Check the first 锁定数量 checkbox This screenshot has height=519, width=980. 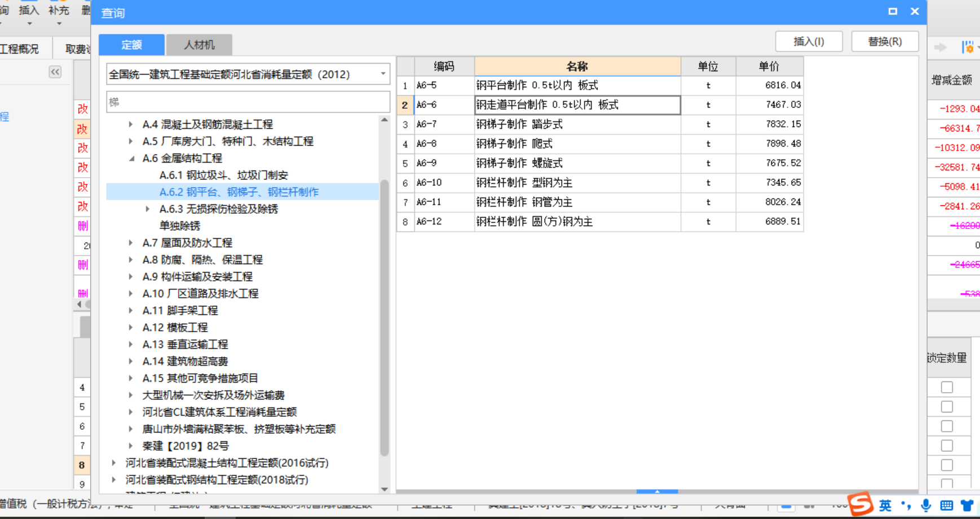tap(947, 388)
